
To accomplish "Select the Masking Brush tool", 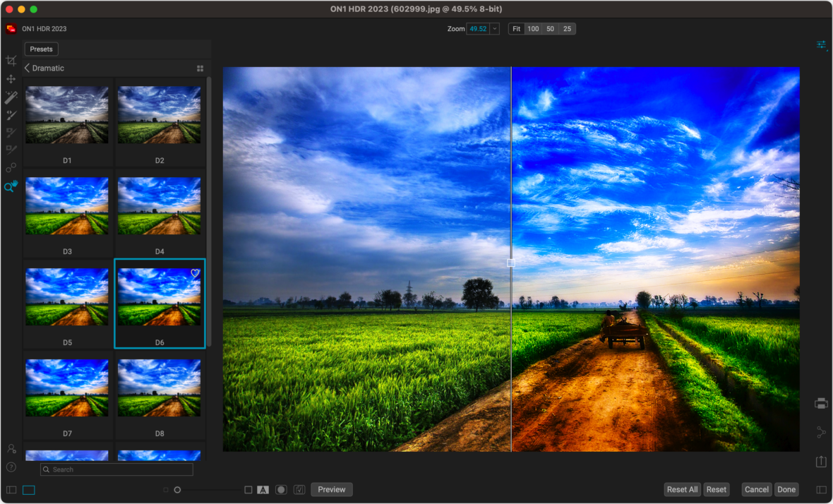I will click(x=11, y=115).
